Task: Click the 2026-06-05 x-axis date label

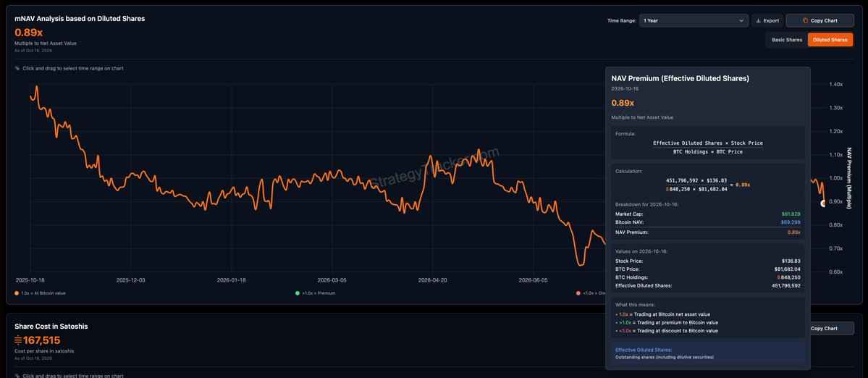Action: pyautogui.click(x=533, y=280)
